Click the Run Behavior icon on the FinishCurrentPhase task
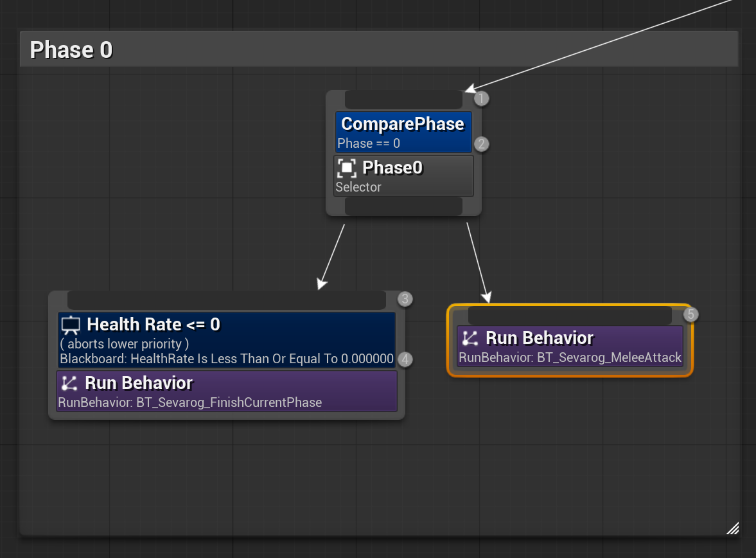 point(69,383)
